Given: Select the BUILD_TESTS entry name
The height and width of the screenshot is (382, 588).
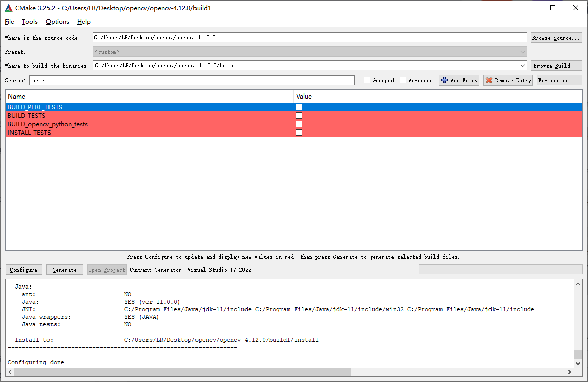Looking at the screenshot, I should point(26,116).
